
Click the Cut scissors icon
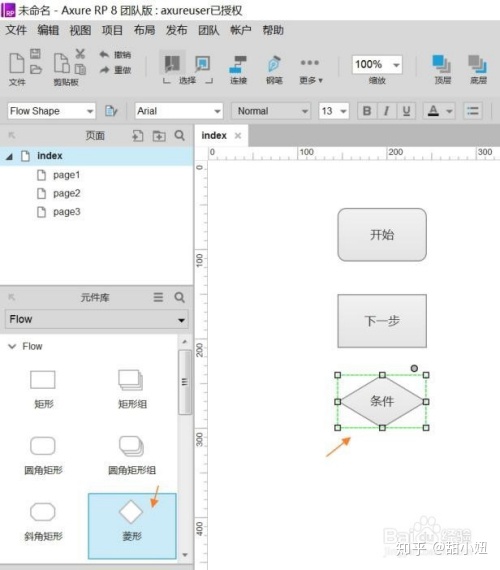click(80, 54)
